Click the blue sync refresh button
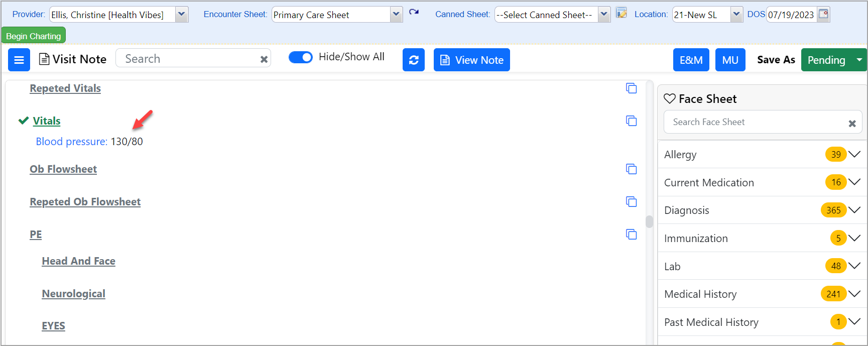This screenshot has height=346, width=868. point(414,60)
